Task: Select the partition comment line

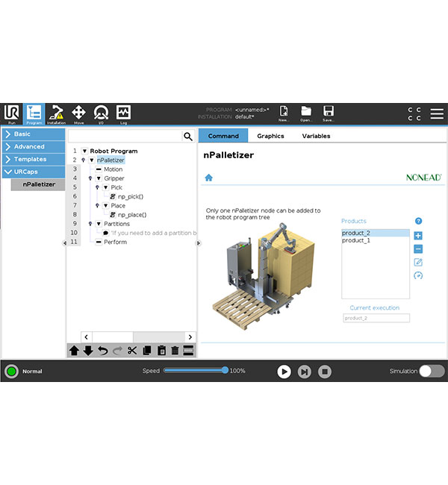Action: click(x=154, y=233)
